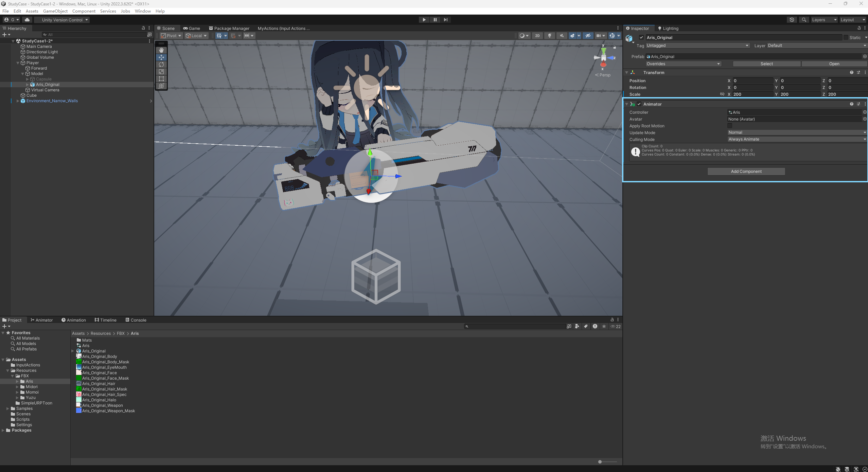The image size is (868, 472).
Task: Toggle scene lighting icon
Action: coord(550,36)
